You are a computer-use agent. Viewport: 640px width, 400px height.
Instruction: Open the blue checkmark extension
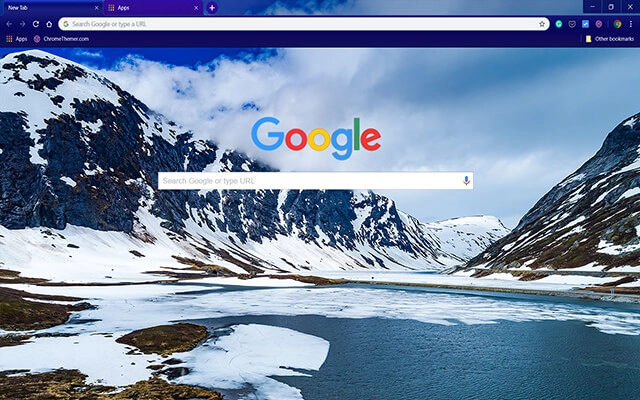586,23
